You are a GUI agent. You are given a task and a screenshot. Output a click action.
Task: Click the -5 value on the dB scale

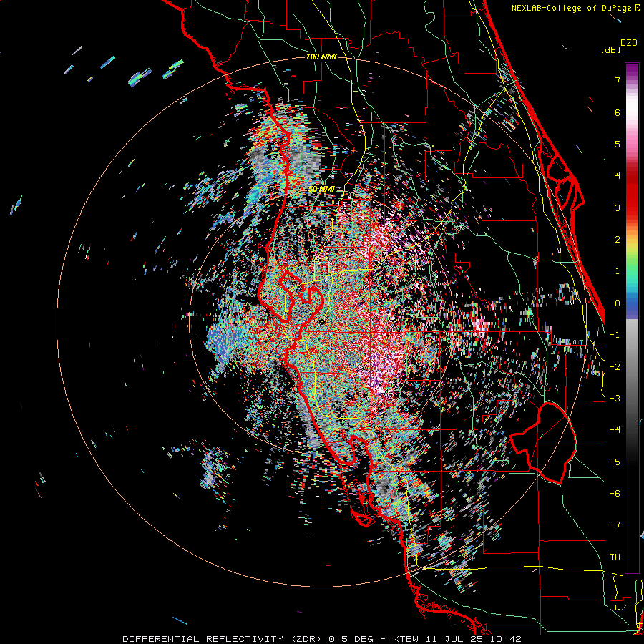pos(615,462)
